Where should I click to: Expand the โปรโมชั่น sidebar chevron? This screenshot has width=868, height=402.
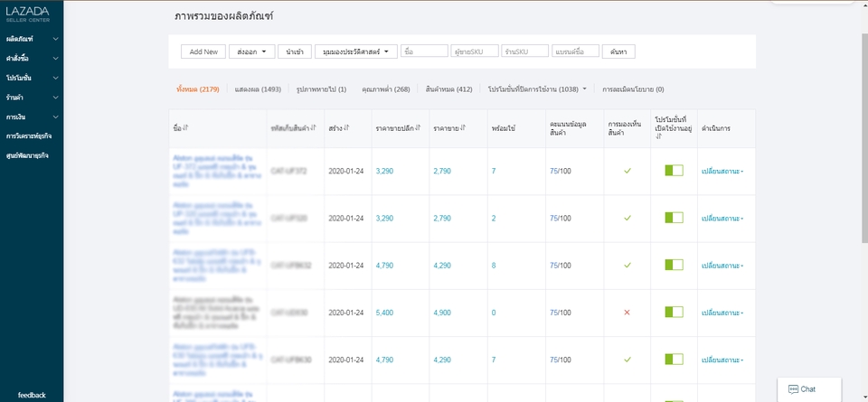point(55,78)
